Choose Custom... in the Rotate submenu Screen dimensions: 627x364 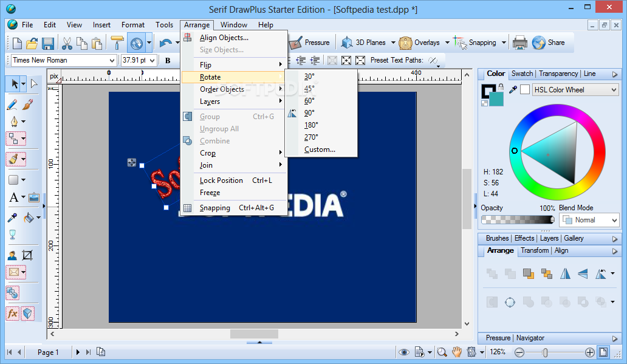320,149
